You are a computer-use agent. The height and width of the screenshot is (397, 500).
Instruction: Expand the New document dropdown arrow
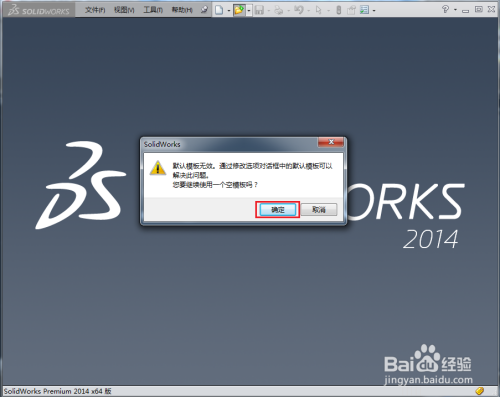229,10
